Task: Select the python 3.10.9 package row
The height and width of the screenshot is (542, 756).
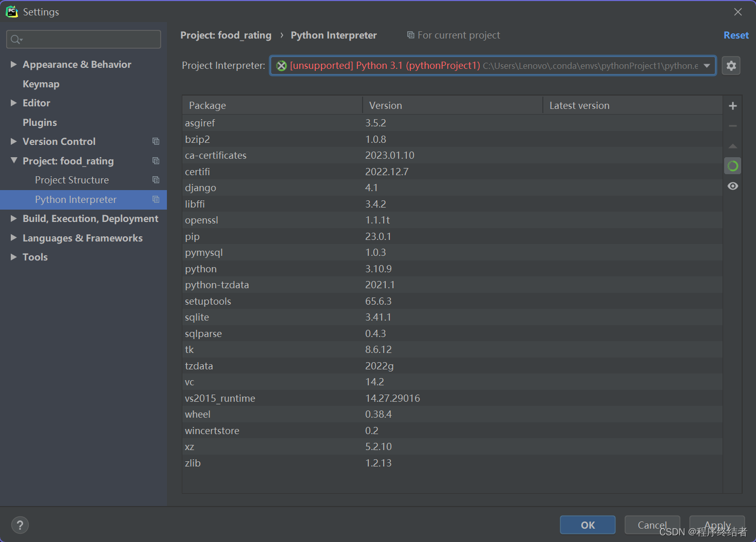Action: click(x=452, y=269)
